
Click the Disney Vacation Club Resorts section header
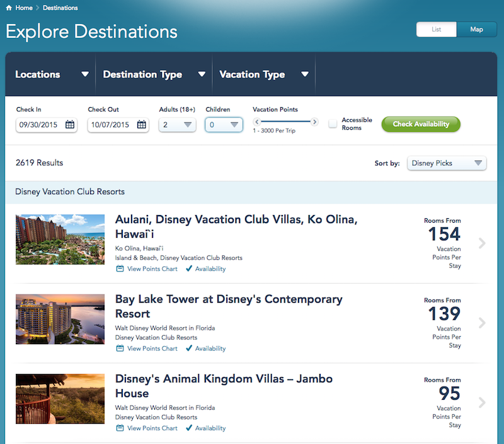coord(251,192)
